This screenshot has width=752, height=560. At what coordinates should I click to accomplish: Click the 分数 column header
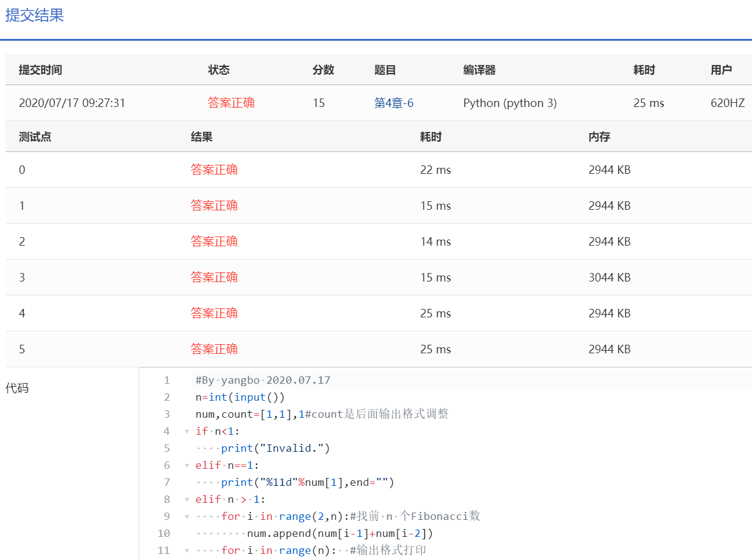point(323,70)
